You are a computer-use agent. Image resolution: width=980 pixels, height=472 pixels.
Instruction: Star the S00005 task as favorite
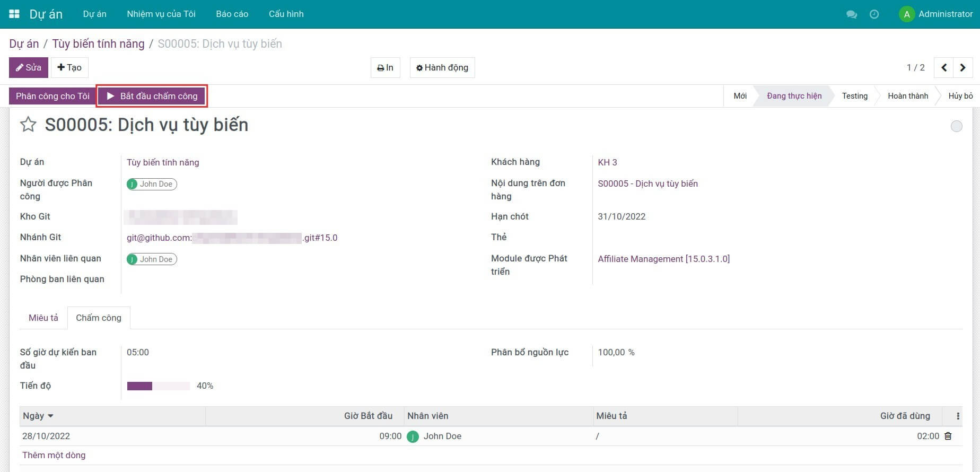pos(28,125)
